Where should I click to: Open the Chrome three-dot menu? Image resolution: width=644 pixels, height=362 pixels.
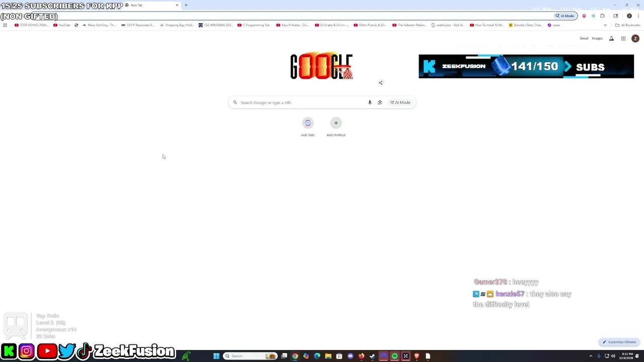pyautogui.click(x=638, y=16)
